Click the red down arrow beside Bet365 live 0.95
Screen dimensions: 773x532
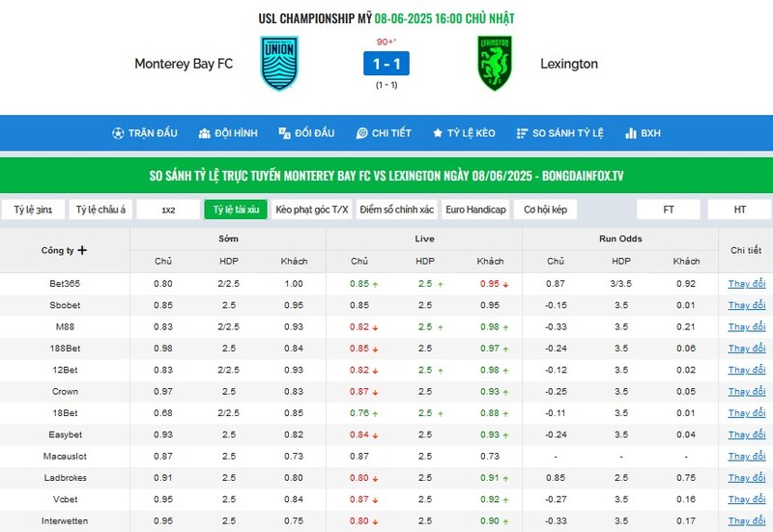click(x=505, y=284)
